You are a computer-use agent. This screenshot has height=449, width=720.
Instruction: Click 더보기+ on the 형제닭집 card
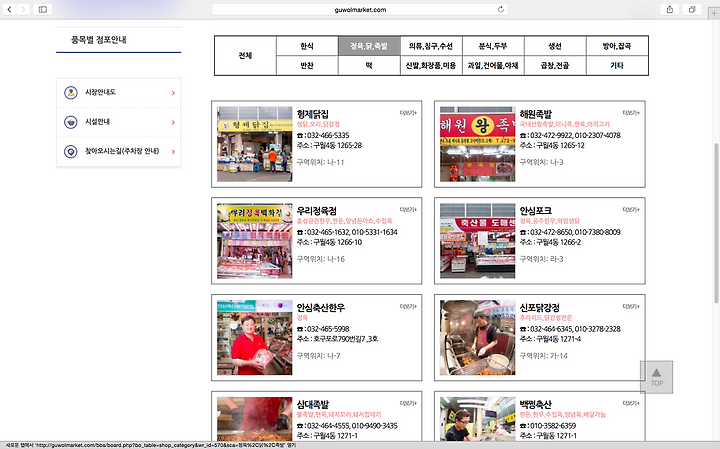[x=408, y=112]
